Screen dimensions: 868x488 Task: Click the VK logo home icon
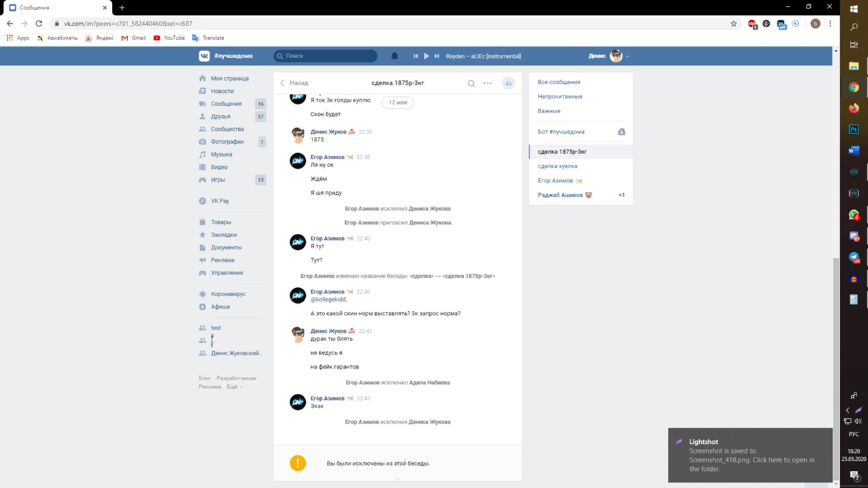204,56
